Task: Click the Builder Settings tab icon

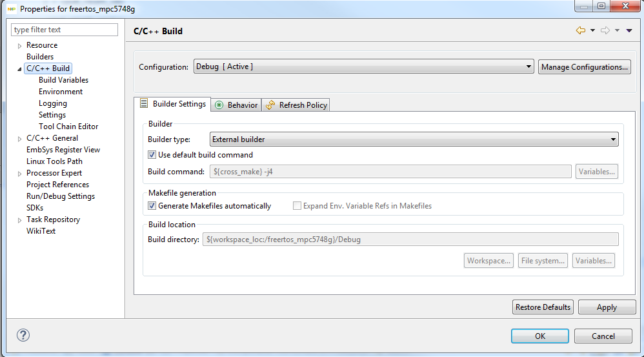Action: (x=144, y=103)
